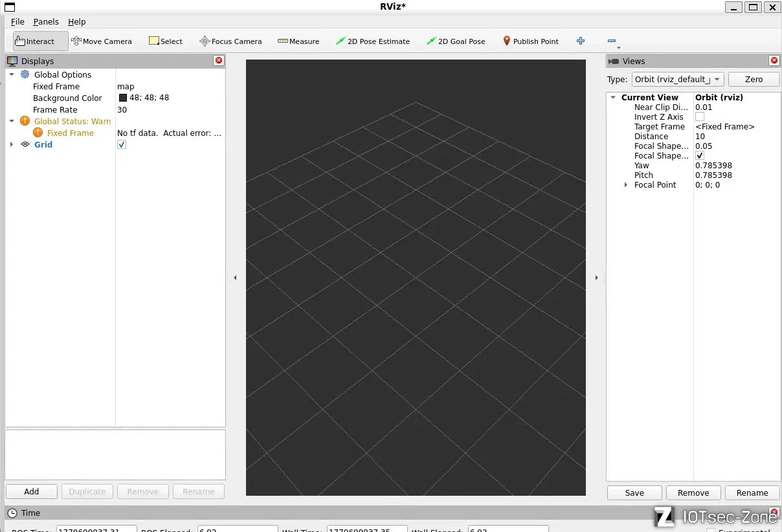Close the Displays panel

(x=219, y=60)
